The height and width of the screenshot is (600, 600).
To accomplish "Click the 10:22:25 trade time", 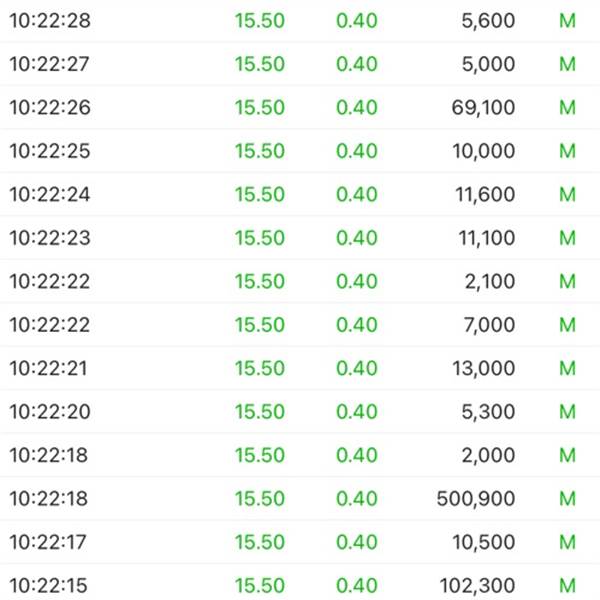I will click(50, 152).
